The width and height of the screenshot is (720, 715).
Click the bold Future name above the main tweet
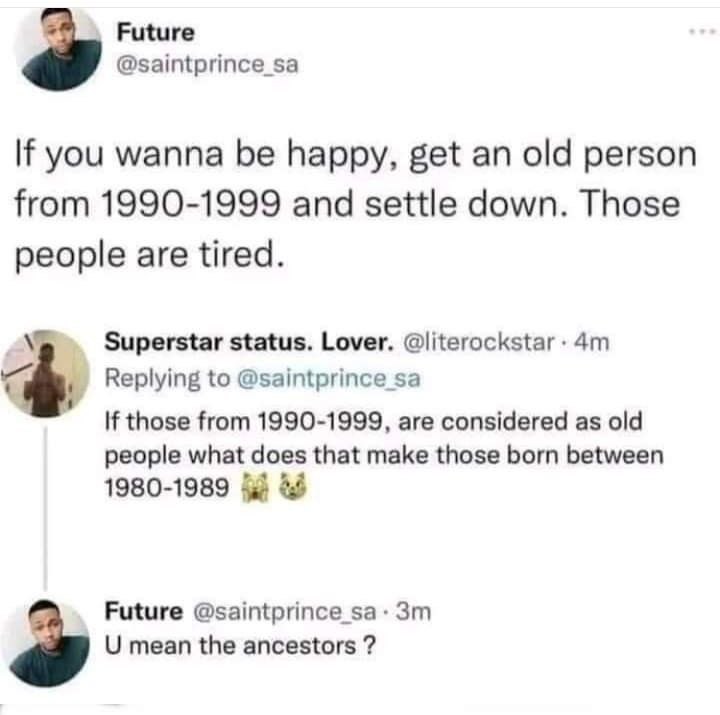[155, 32]
